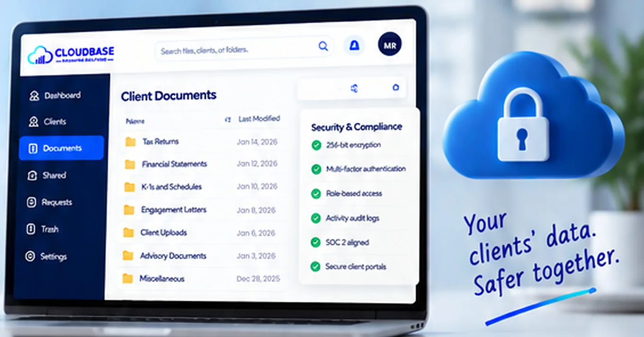
Task: Click the Security & Compliance heading
Action: tap(357, 127)
